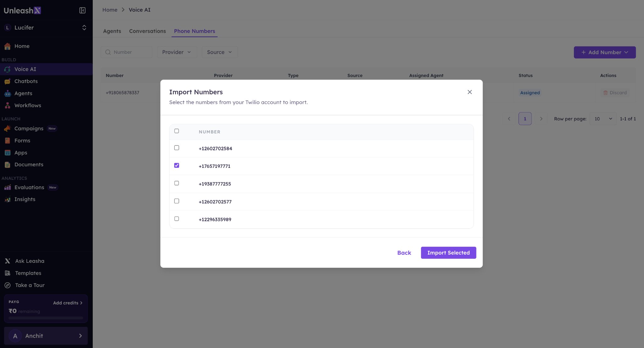This screenshot has width=644, height=348.
Task: Click the Discard button for +918065878337
Action: pos(615,93)
